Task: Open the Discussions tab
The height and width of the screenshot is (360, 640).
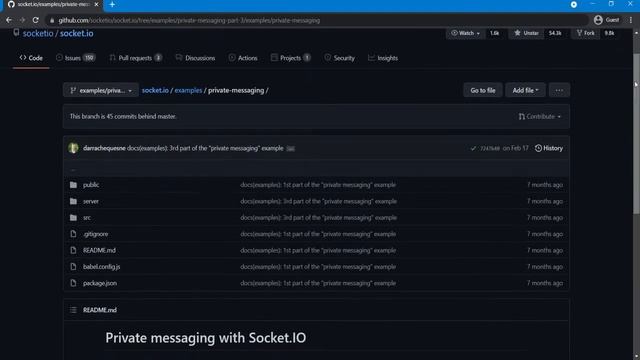Action: click(195, 58)
